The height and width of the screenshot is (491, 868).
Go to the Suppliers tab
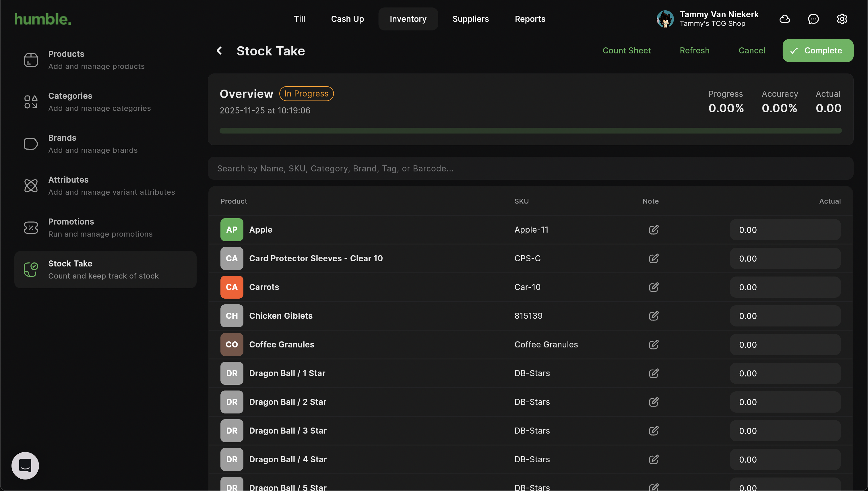pyautogui.click(x=470, y=19)
